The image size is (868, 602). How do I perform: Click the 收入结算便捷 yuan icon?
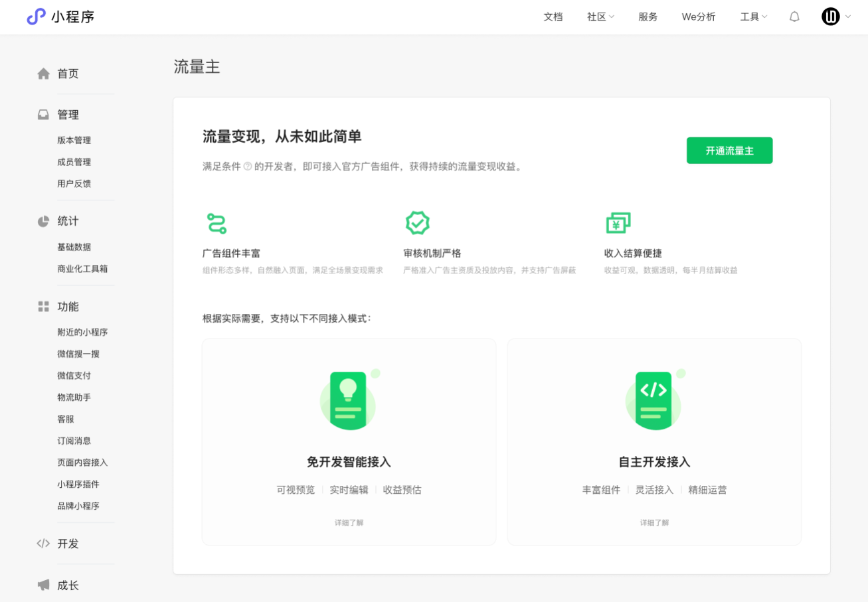[x=618, y=223]
